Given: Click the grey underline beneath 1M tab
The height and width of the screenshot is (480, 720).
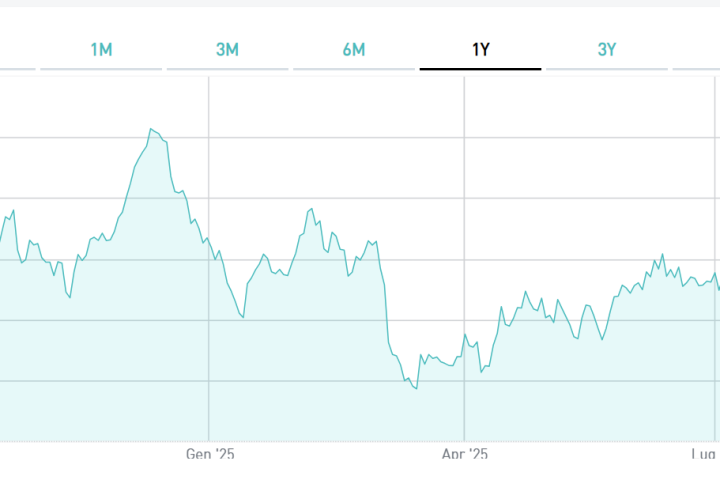Looking at the screenshot, I should (101, 69).
